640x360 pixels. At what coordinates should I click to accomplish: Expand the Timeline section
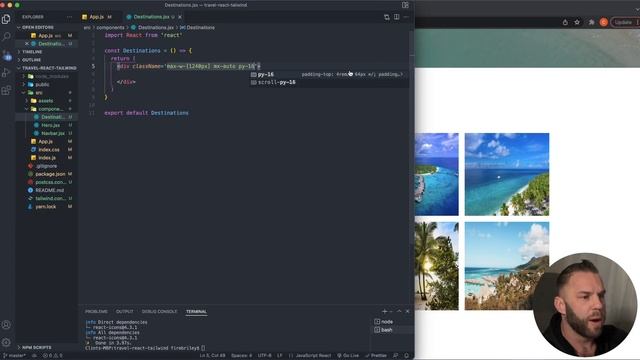(32, 52)
